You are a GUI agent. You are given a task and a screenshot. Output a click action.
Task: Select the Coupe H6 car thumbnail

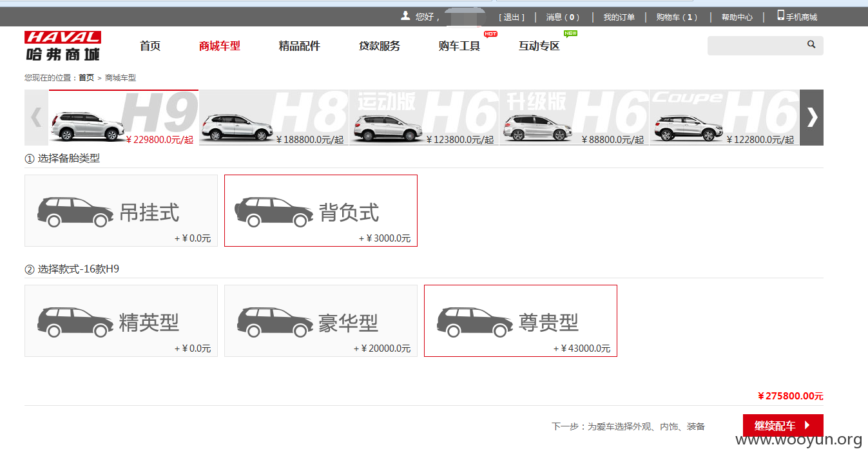tap(724, 117)
